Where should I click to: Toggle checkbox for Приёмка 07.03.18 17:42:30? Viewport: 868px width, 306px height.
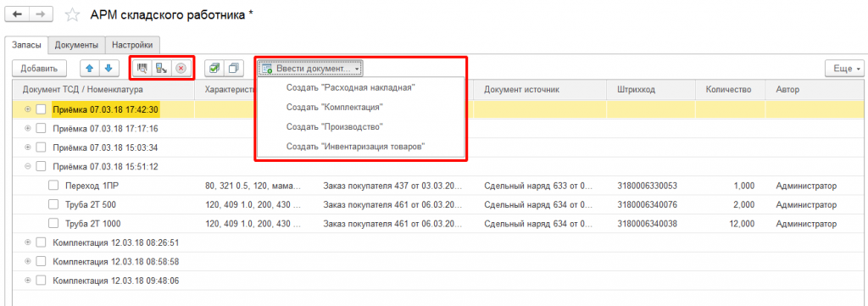(41, 109)
